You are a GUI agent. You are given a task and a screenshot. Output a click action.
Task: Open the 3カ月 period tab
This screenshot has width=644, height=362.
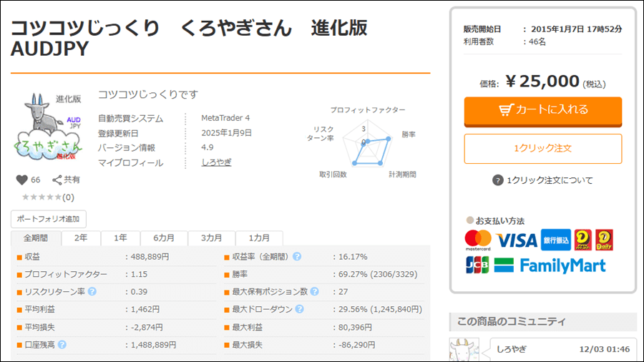(x=210, y=238)
